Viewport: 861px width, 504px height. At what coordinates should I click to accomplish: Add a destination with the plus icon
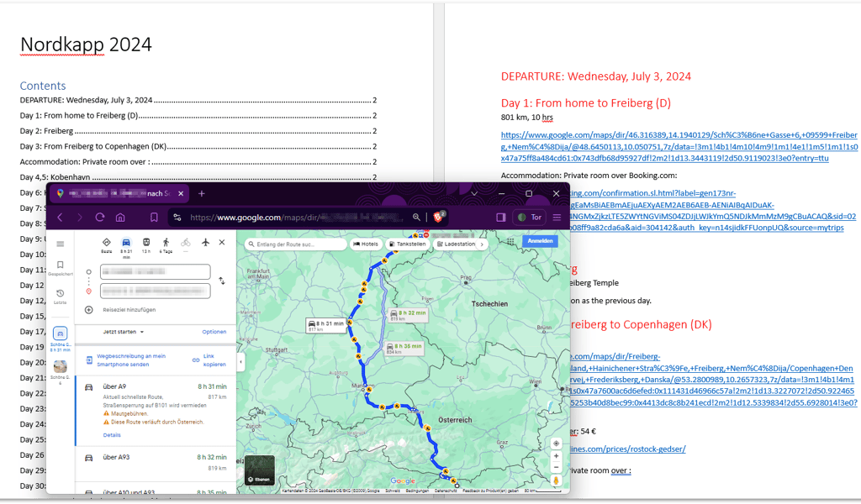point(89,310)
